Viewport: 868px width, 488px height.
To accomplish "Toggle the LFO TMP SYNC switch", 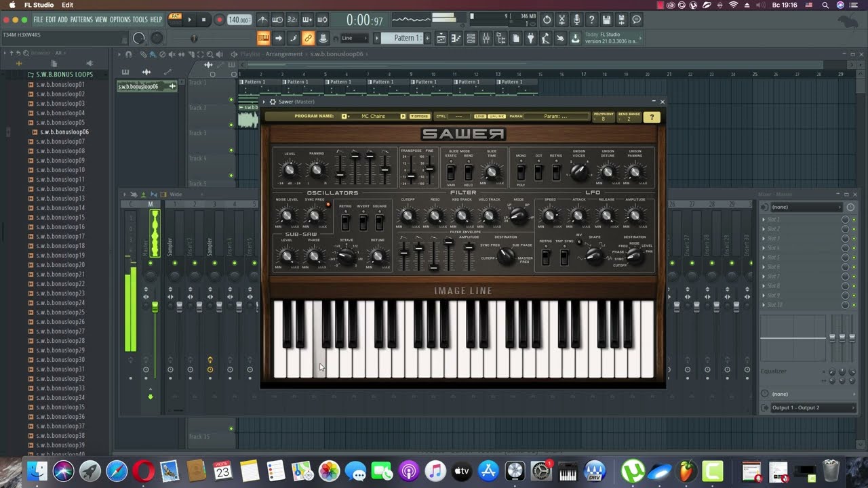I will (x=564, y=258).
